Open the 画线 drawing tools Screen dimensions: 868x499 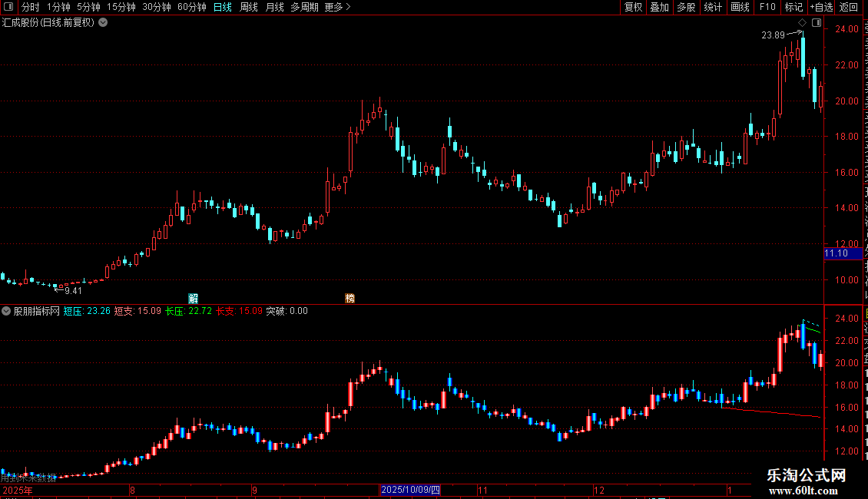[x=740, y=7]
